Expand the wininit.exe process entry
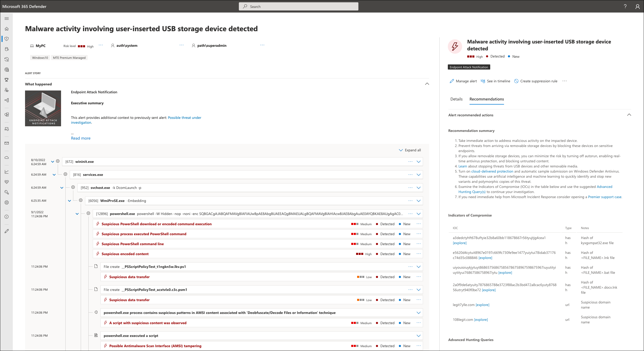This screenshot has height=351, width=644. [418, 161]
